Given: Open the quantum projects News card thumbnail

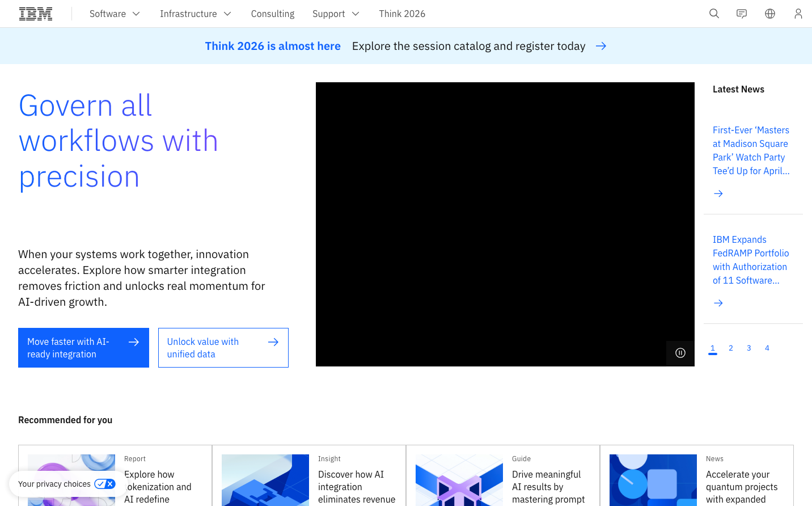Looking at the screenshot, I should [x=653, y=480].
